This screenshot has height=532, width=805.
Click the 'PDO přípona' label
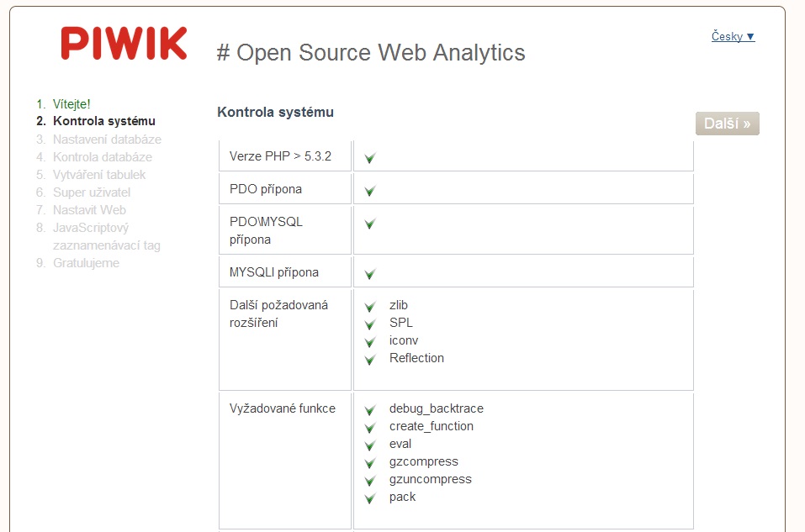(x=266, y=189)
